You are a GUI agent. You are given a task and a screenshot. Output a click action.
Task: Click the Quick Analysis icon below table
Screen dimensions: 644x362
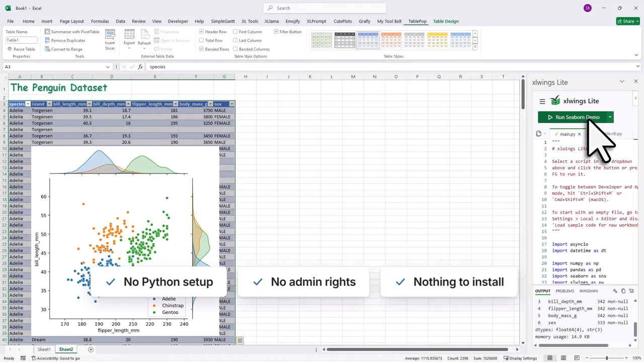[x=240, y=340]
